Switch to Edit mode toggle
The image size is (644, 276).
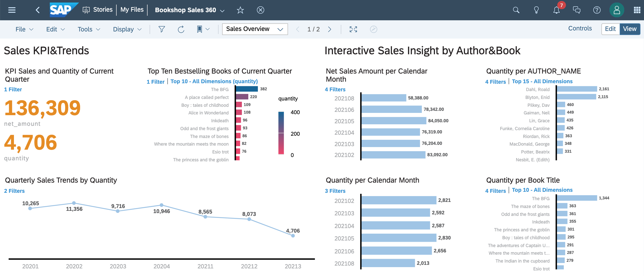click(610, 29)
